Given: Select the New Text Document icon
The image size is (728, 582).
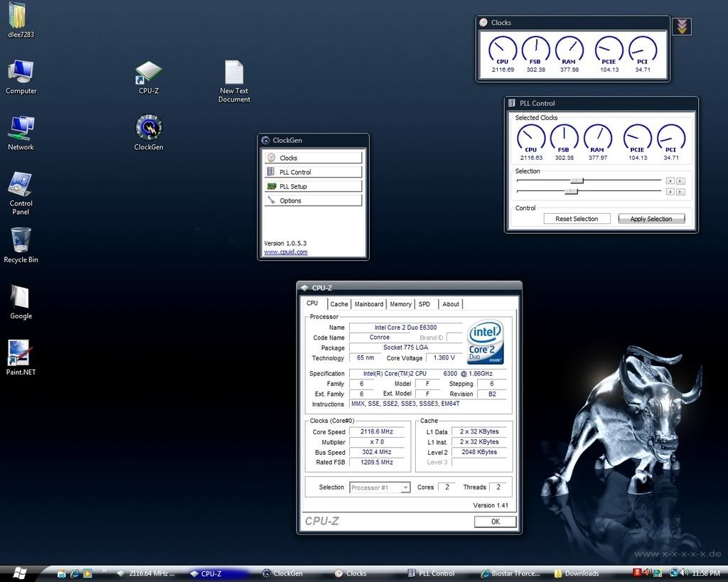Looking at the screenshot, I should tap(234, 82).
